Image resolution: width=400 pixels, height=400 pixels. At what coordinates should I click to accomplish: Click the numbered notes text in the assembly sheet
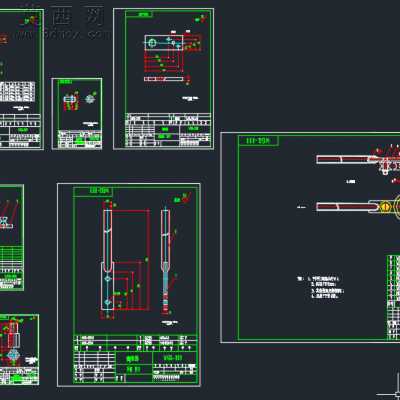click(321, 287)
